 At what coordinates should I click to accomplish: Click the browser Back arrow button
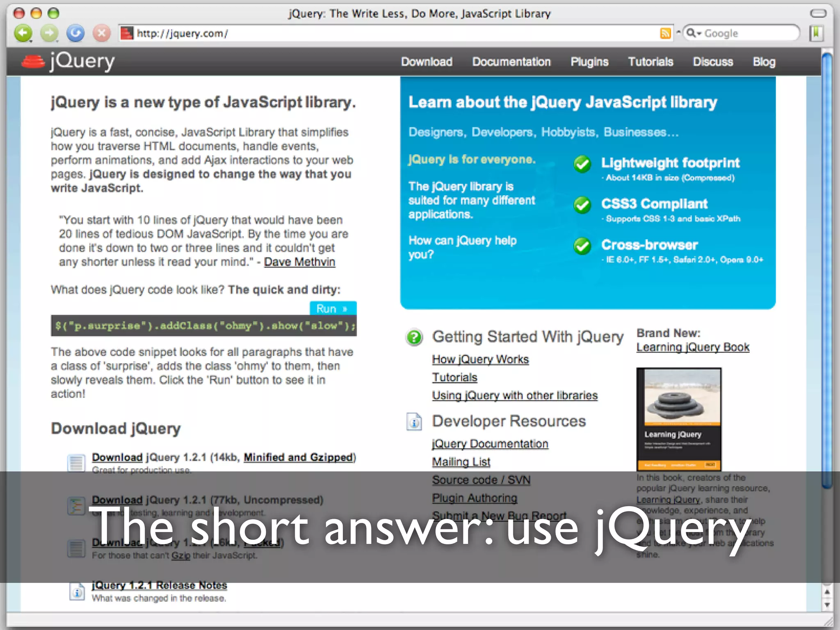point(23,33)
